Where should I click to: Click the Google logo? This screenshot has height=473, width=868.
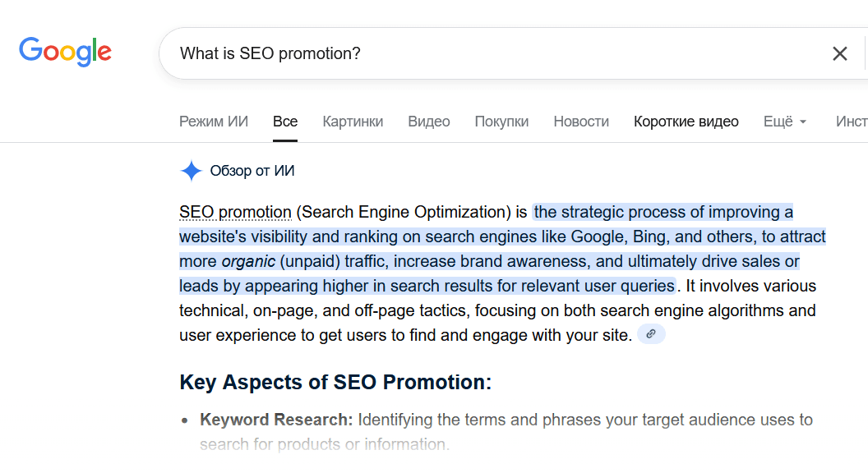pos(66,52)
